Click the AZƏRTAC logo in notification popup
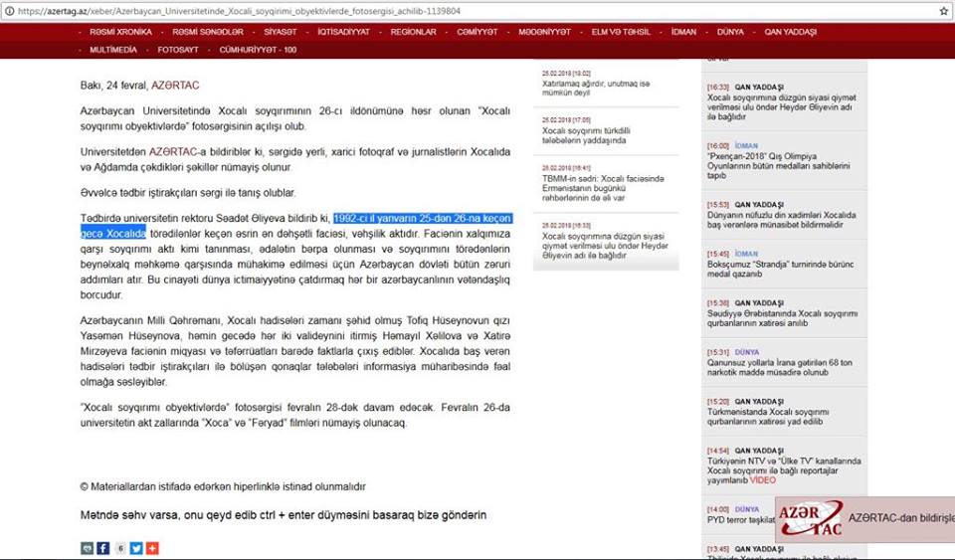955x560 pixels. [x=811, y=518]
